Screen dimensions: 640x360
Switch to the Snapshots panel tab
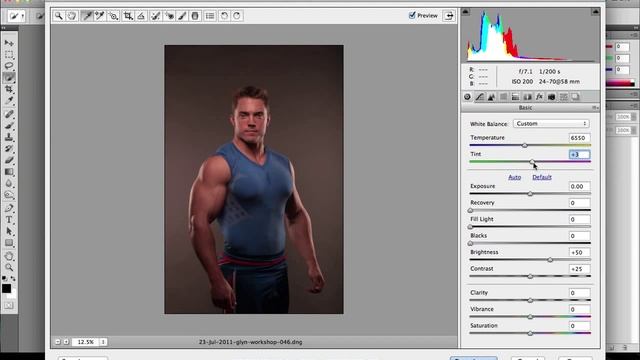point(576,97)
